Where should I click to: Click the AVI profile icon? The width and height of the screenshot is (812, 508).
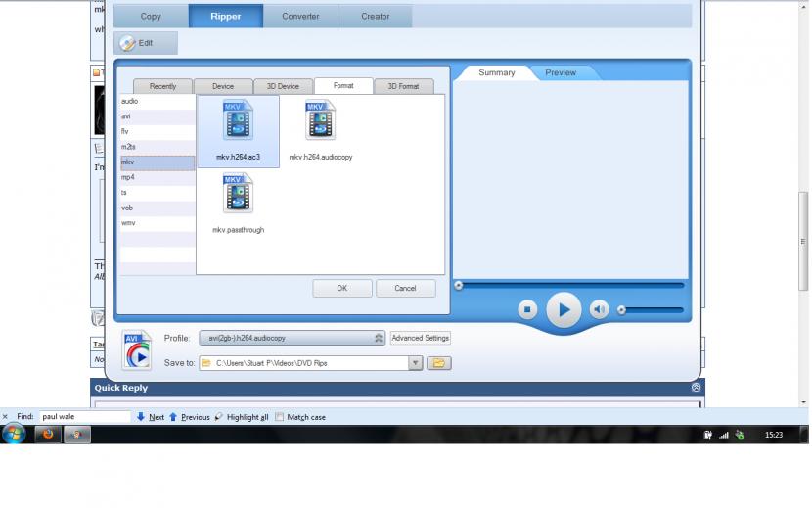pyautogui.click(x=137, y=350)
